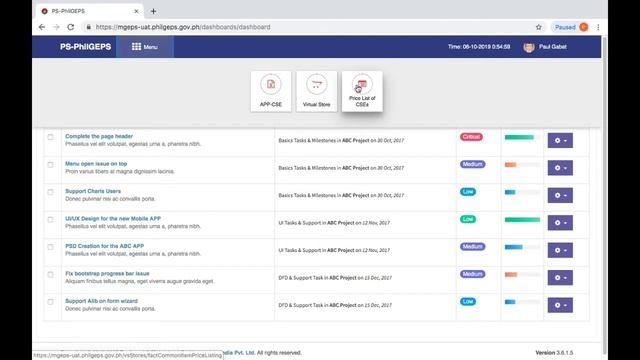Close the PS-PhilGEPS browser tab

tap(136, 11)
